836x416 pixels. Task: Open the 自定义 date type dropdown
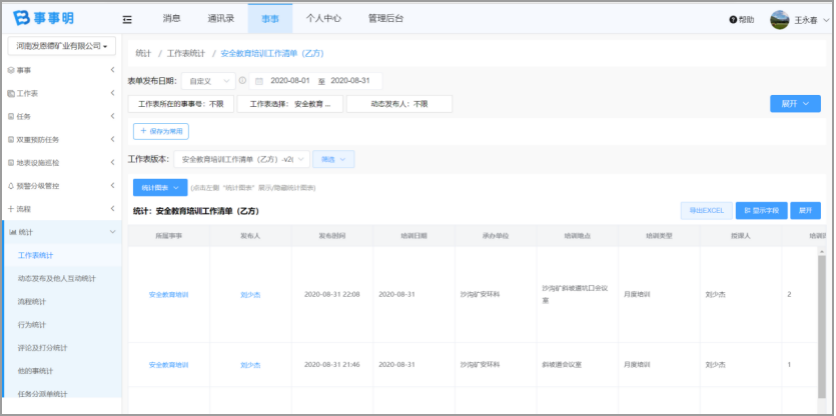click(207, 81)
